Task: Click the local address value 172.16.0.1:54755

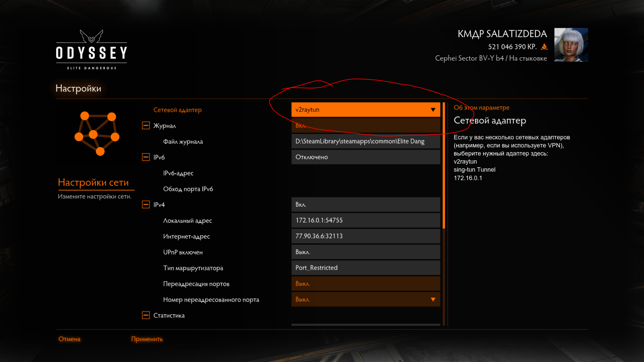Action: pos(366,220)
